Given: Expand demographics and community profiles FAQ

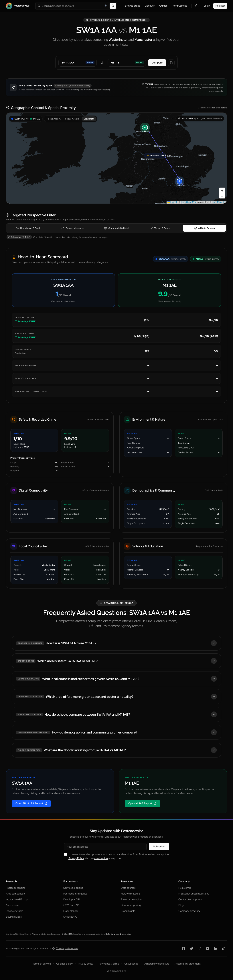Looking at the screenshot, I should tap(116, 732).
